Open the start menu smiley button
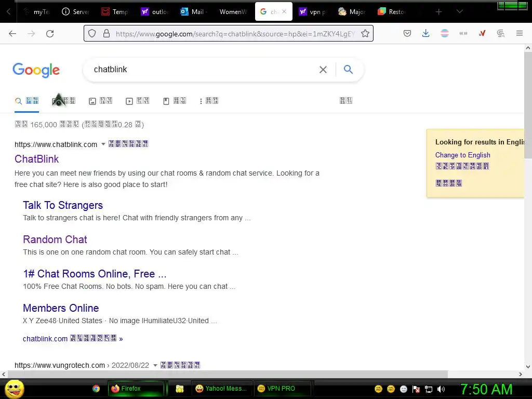Screen dimensions: 532x399 pyautogui.click(x=14, y=389)
